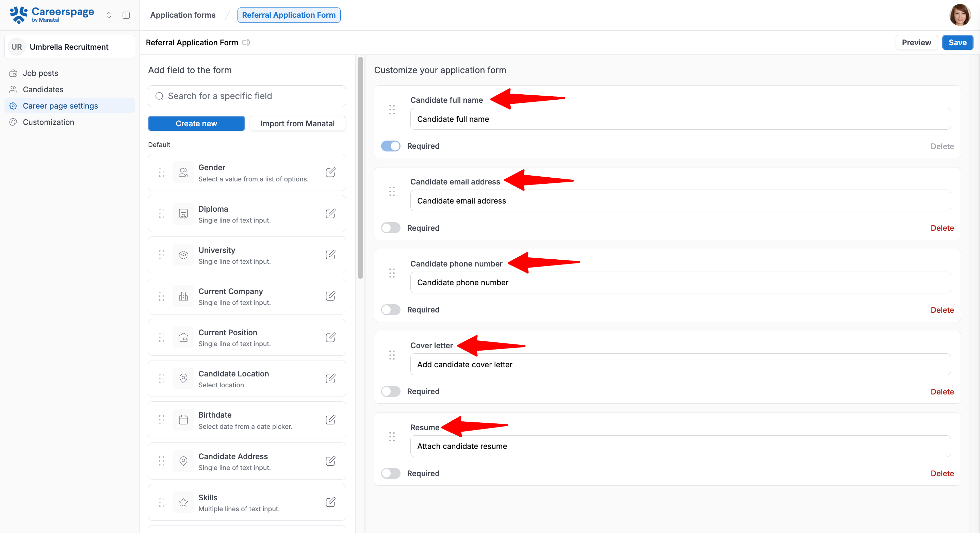
Task: Click the Current Company building icon
Action: click(183, 296)
